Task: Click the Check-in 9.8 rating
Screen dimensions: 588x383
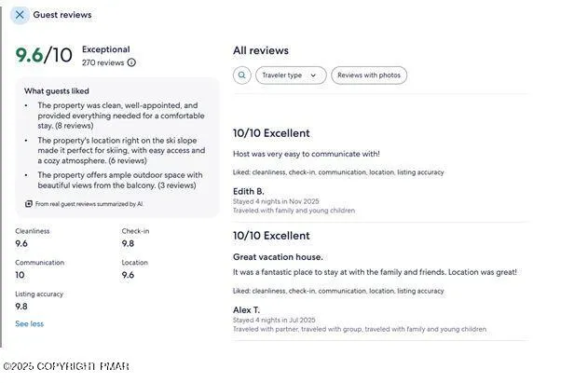Action: pyautogui.click(x=129, y=244)
